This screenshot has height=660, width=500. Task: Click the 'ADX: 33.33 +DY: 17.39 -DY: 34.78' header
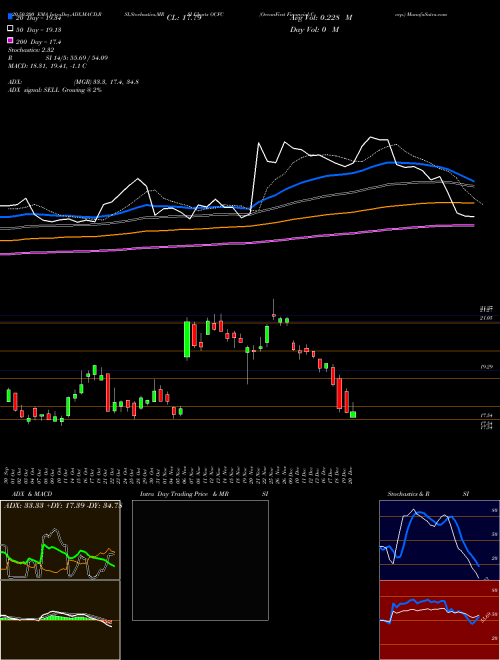click(x=61, y=506)
